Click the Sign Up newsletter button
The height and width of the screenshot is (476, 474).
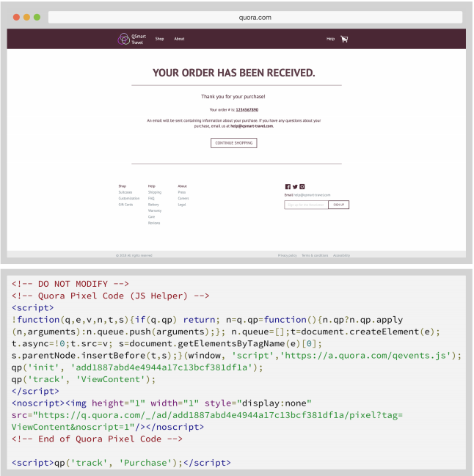point(338,205)
